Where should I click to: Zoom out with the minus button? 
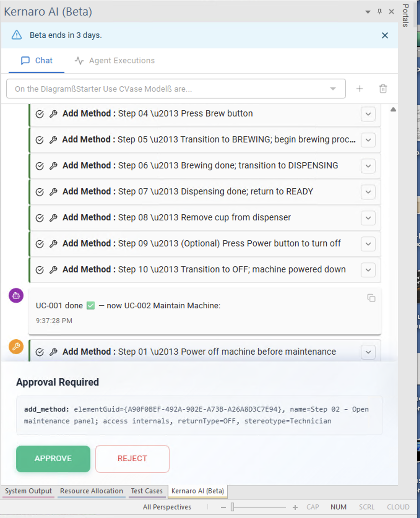click(223, 507)
